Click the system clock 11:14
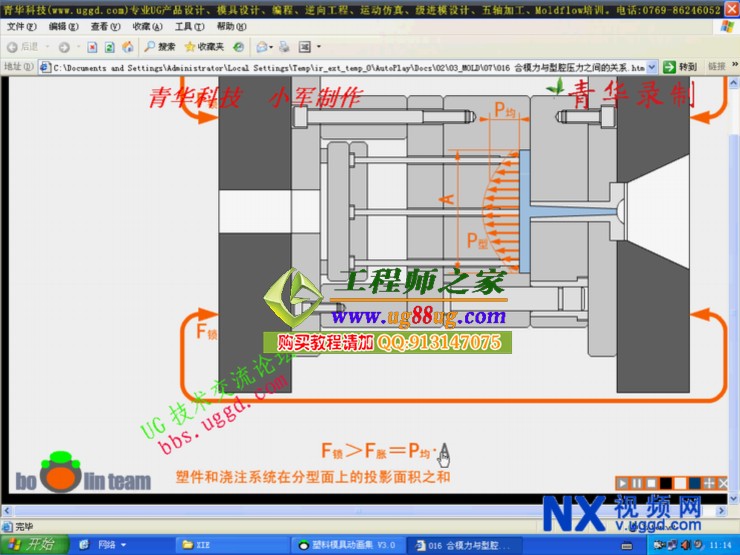The width and height of the screenshot is (740, 555). [x=720, y=545]
